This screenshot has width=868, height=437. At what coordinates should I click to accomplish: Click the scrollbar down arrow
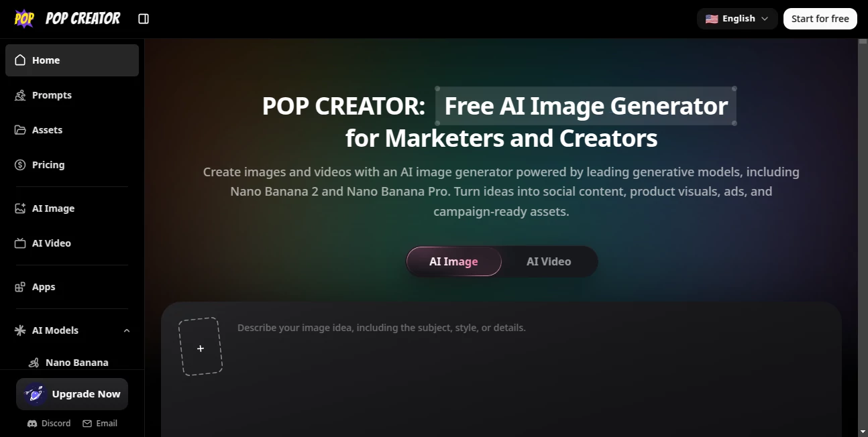(x=863, y=432)
